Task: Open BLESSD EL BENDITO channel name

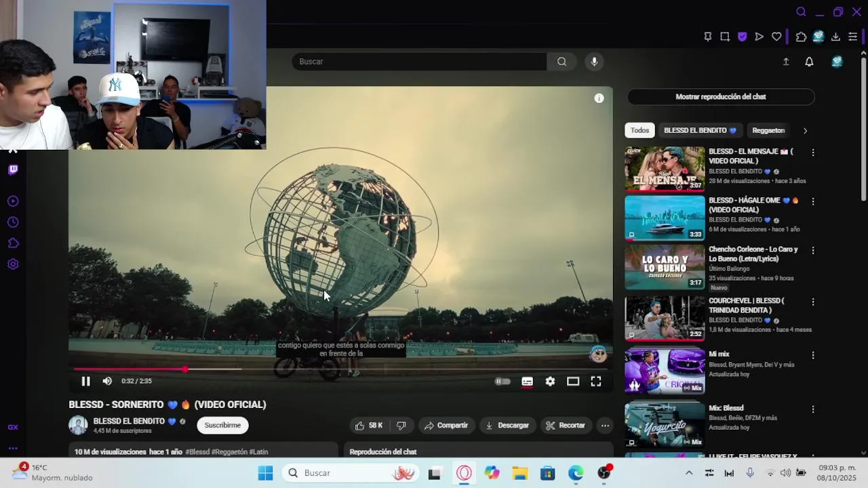Action: coord(129,421)
